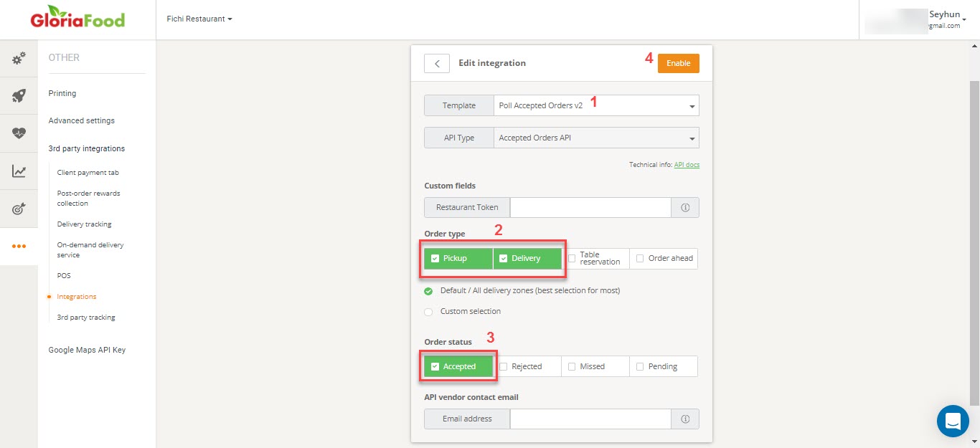Click the Restaurant Token info icon
980x448 pixels.
(685, 207)
